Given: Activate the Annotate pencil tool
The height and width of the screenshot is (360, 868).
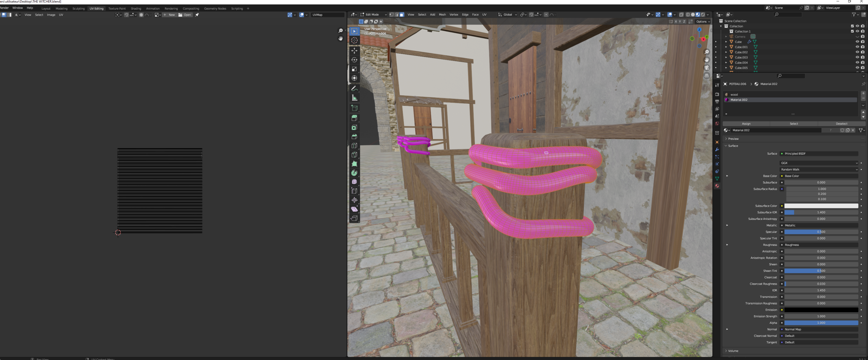Looking at the screenshot, I should coord(354,89).
